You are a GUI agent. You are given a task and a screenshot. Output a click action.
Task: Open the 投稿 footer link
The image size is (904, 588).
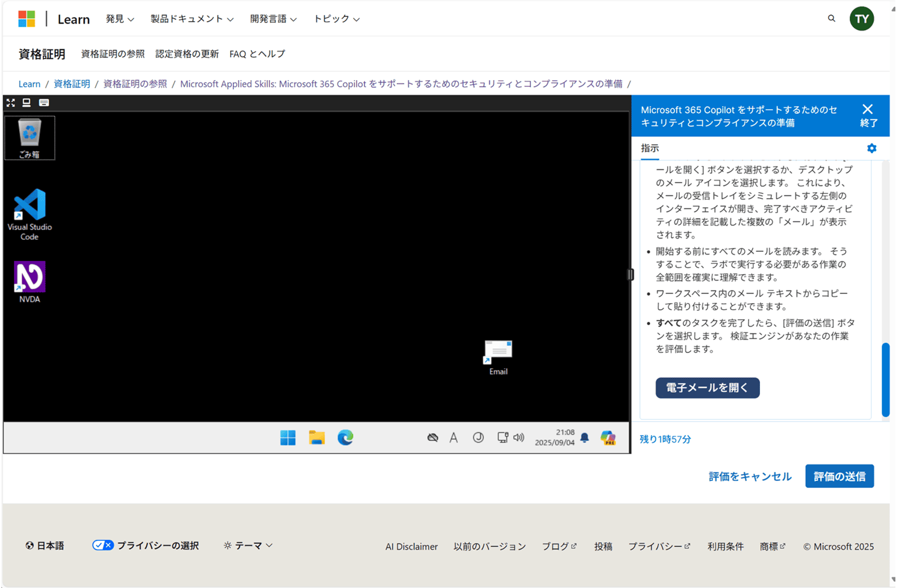coord(603,546)
